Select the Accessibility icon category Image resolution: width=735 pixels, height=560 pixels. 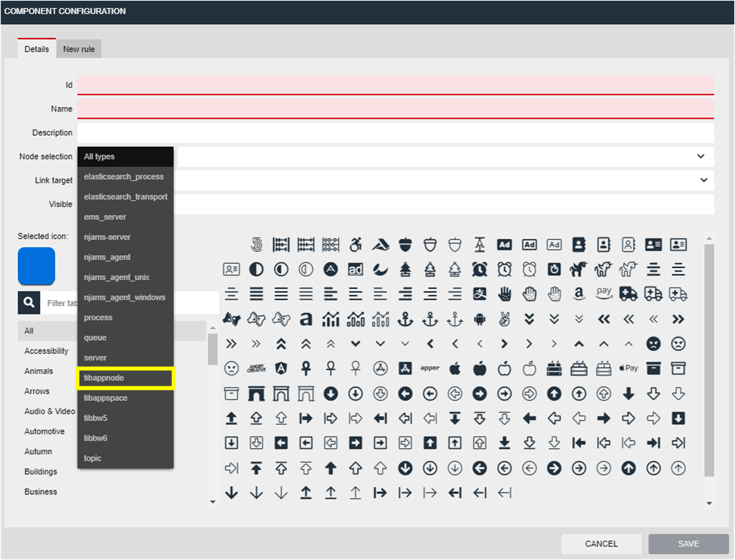click(46, 351)
